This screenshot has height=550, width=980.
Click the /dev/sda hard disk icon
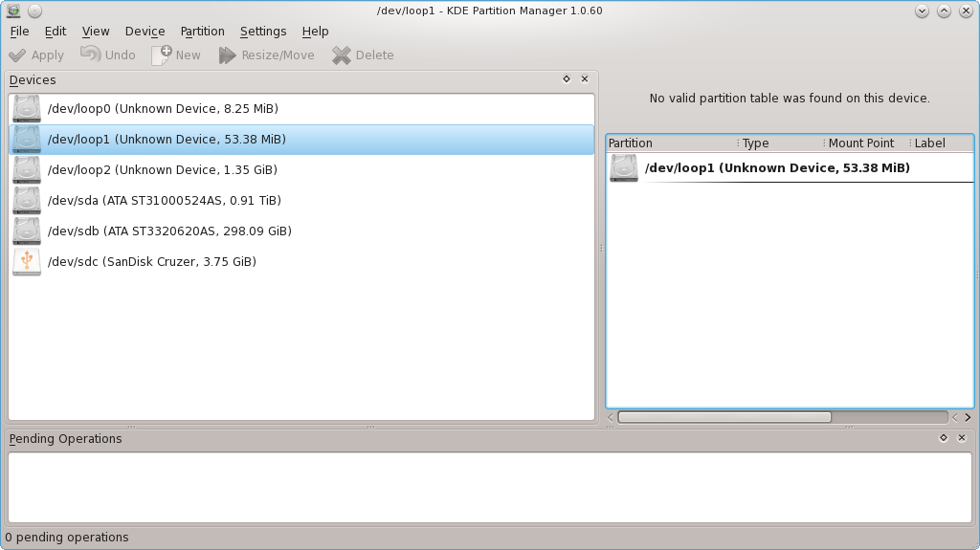tap(27, 201)
